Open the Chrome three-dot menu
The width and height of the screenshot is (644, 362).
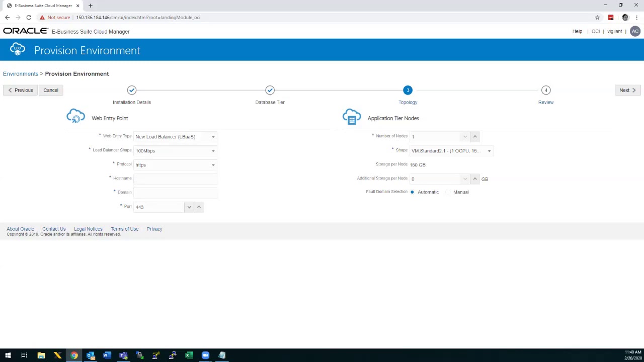pos(637,18)
